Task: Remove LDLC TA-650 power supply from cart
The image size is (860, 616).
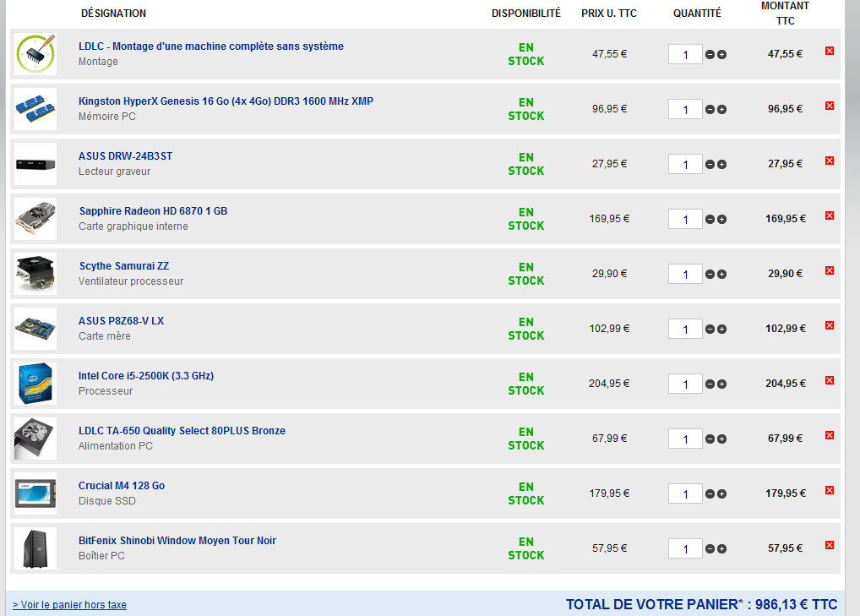Action: [x=830, y=435]
